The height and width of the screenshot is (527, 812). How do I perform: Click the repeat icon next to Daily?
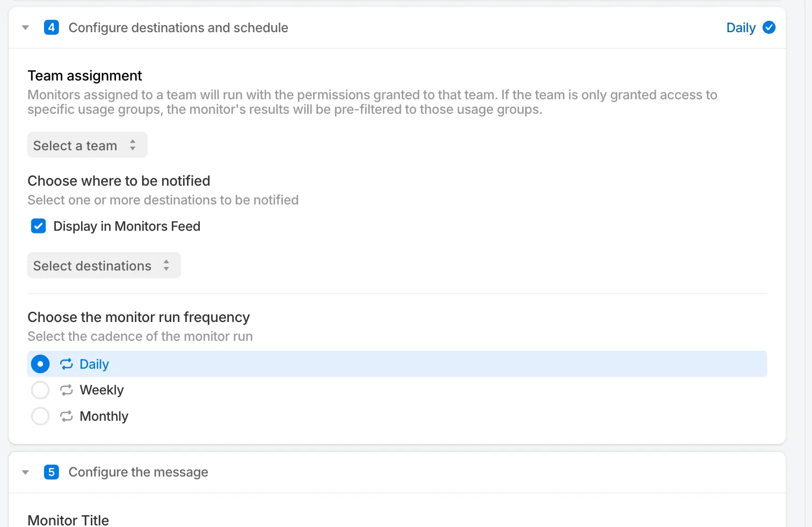(67, 364)
